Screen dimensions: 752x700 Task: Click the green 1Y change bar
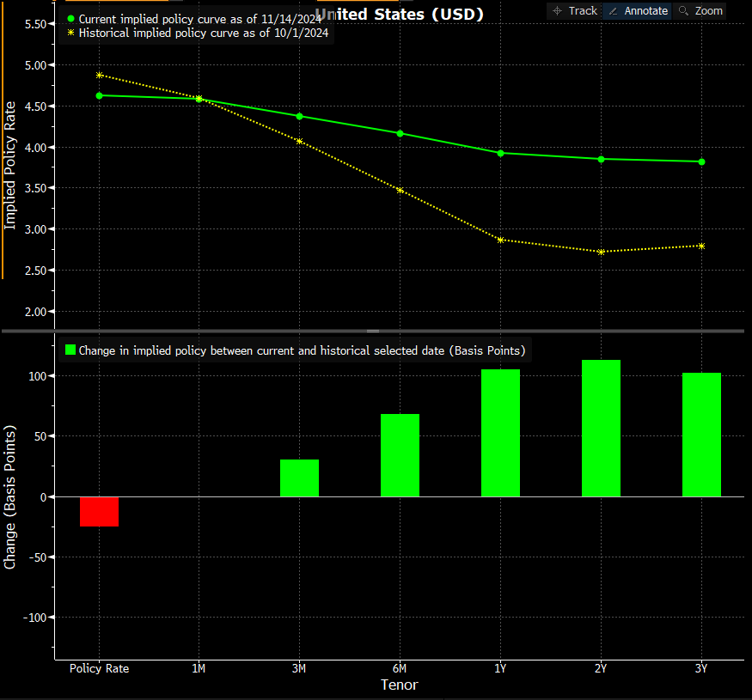[501, 433]
